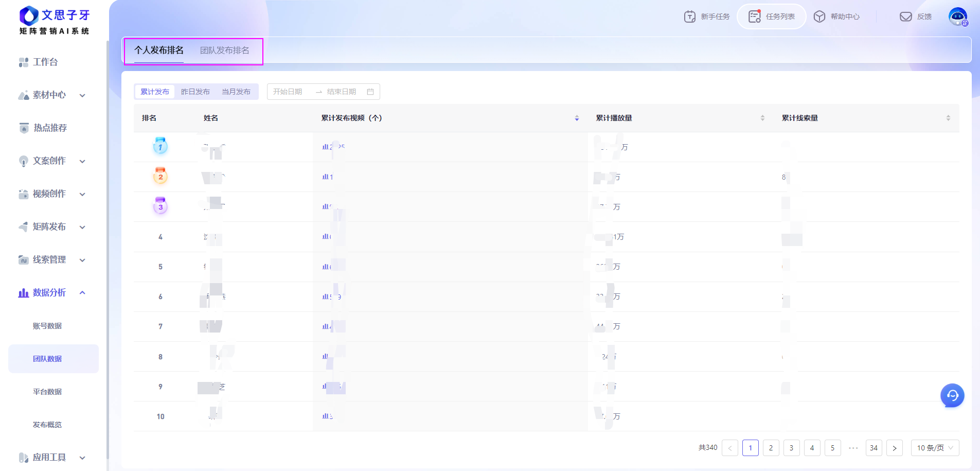980x471 pixels.
Task: Click the rank 3 medal icon
Action: (x=161, y=206)
